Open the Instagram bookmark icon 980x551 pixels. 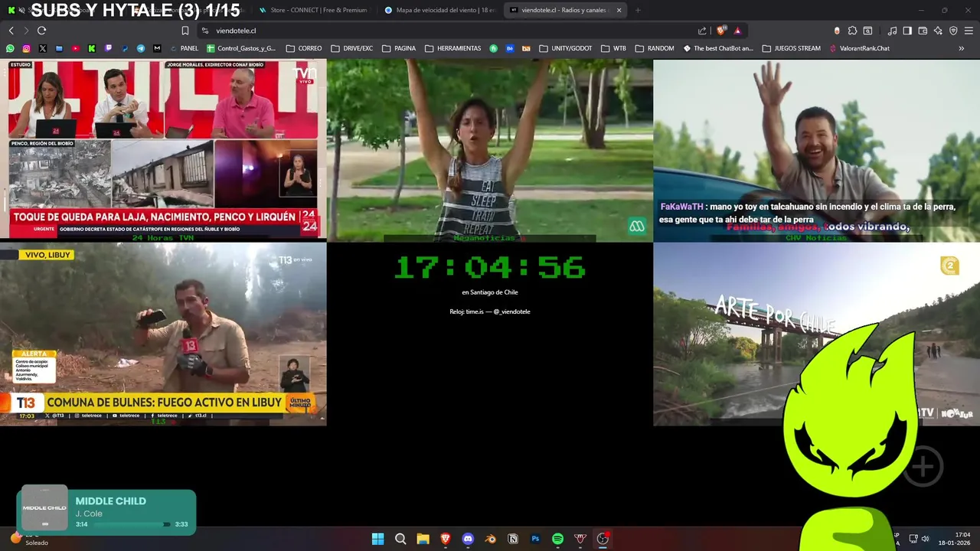[26, 48]
